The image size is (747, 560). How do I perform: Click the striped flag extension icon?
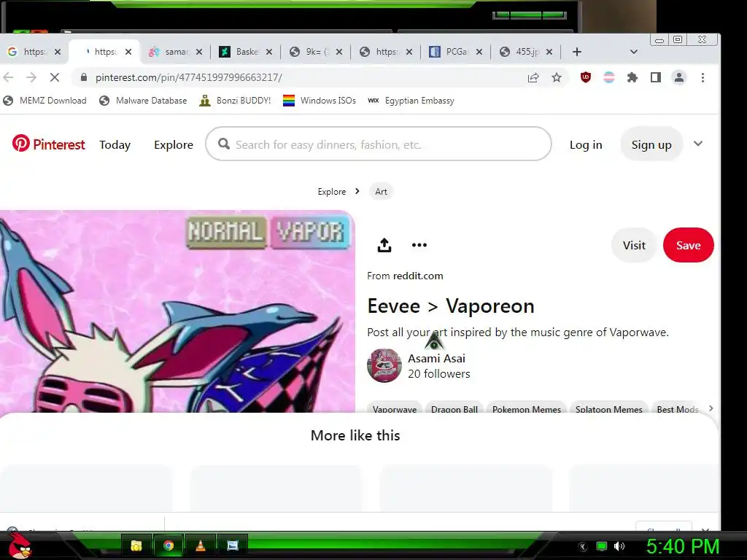[x=609, y=77]
